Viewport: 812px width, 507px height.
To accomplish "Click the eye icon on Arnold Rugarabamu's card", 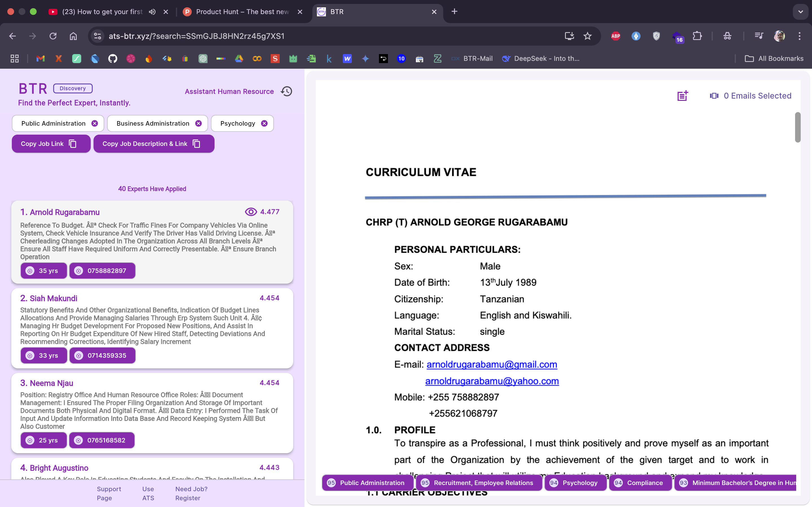I will tap(251, 212).
